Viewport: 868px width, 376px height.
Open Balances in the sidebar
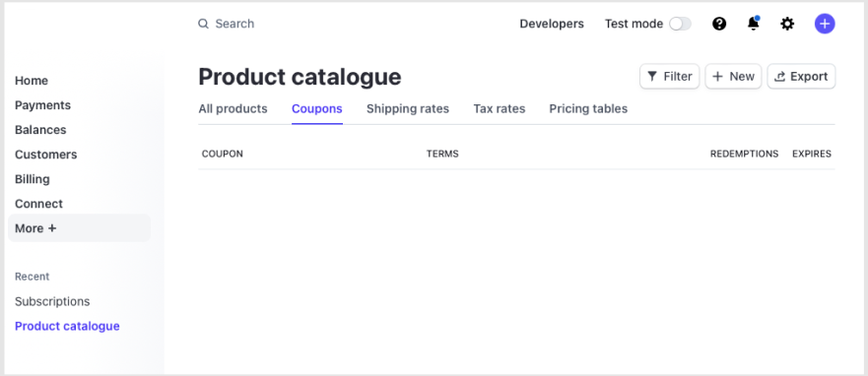coord(40,130)
